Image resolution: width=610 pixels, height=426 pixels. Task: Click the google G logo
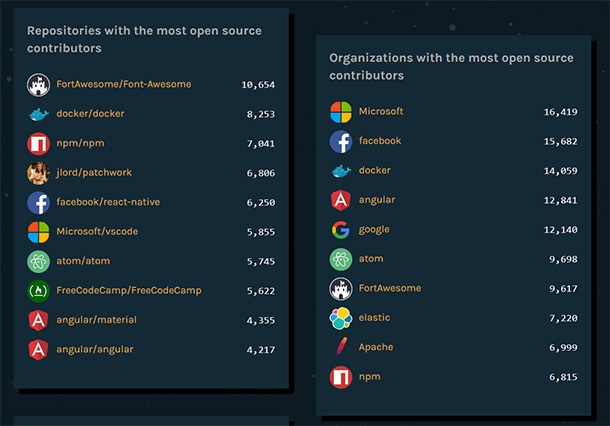[341, 230]
